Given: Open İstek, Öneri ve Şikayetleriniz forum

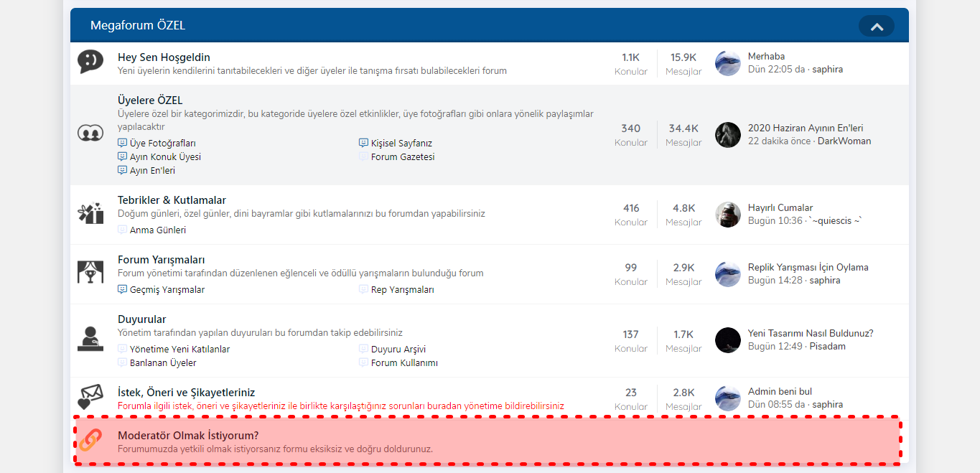Looking at the screenshot, I should pos(187,393).
